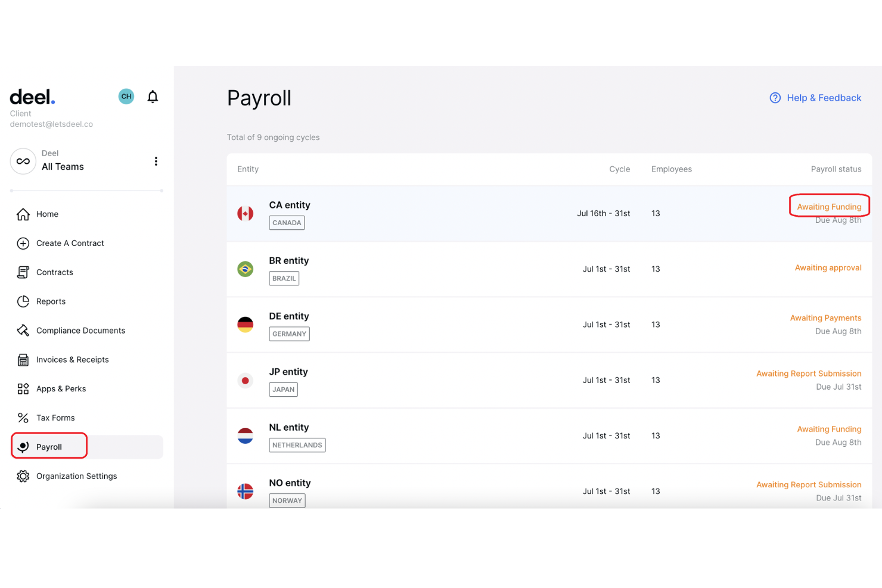Click the Canada flag on CA entity
Viewport: 882px width, 588px height.
coord(246,213)
